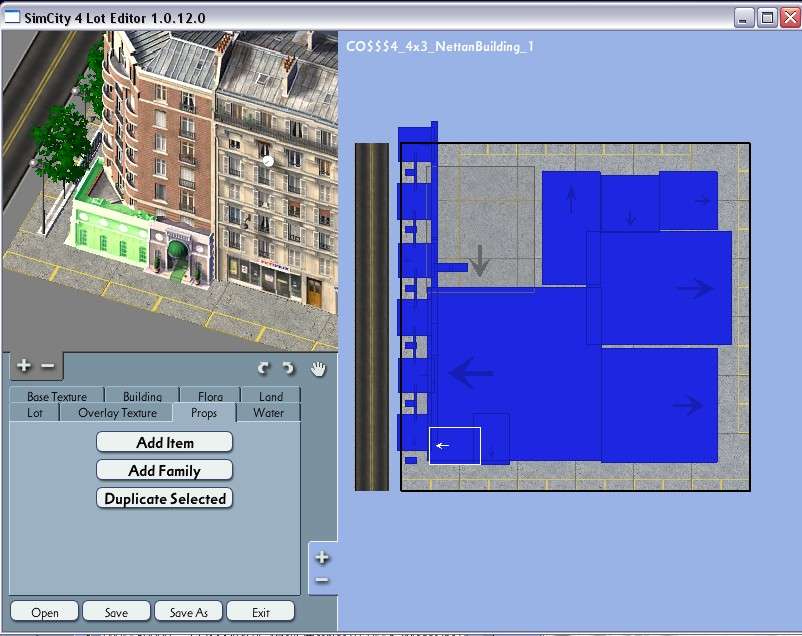802x636 pixels.
Task: Rotate the preview clockwise
Action: pyautogui.click(x=288, y=368)
